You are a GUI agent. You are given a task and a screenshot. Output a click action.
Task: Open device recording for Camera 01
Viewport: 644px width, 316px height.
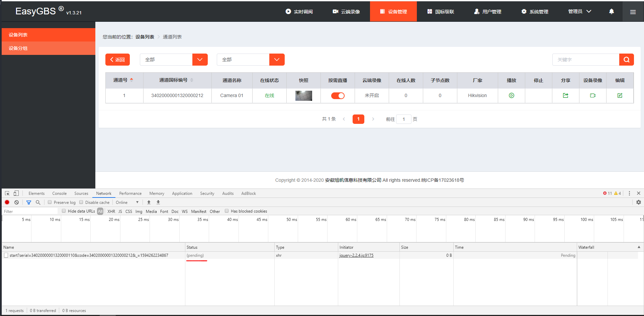(x=592, y=95)
